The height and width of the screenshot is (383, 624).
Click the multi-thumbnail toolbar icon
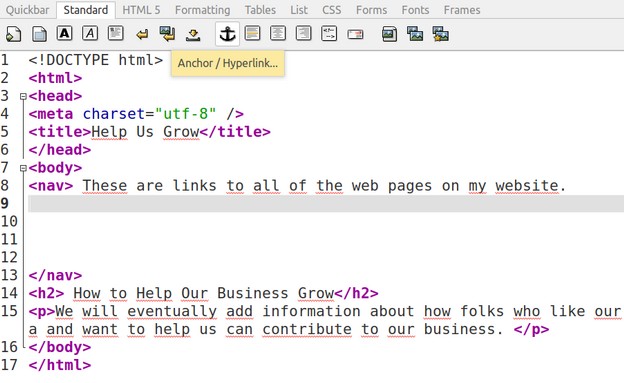coord(441,34)
